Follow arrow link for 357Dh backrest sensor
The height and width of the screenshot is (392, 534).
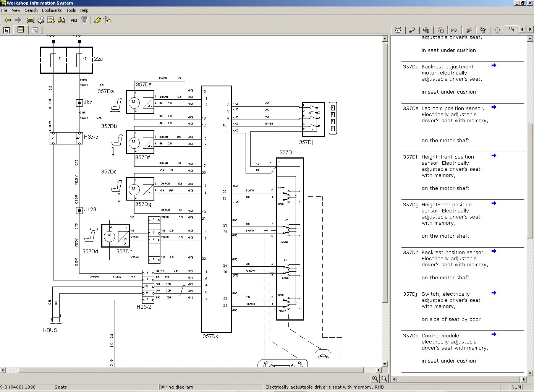494,251
